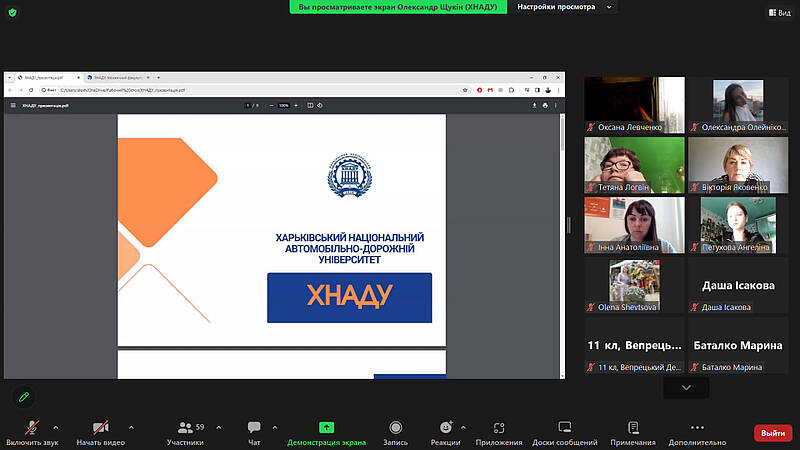Unmute microphone with Включить звук
The width and height of the screenshot is (800, 450).
pos(32,433)
